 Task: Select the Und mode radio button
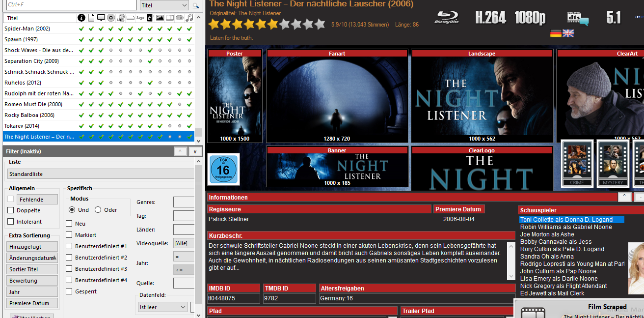(x=72, y=210)
